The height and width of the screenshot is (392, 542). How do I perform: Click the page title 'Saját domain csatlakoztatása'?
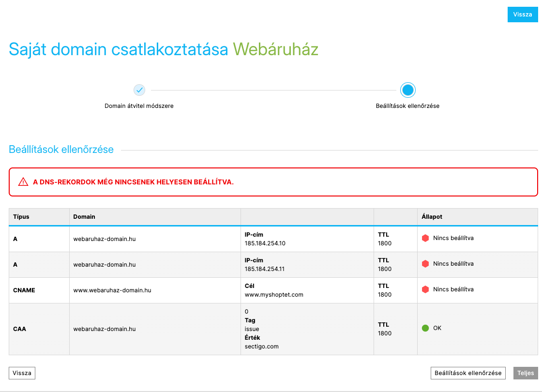[x=118, y=49]
